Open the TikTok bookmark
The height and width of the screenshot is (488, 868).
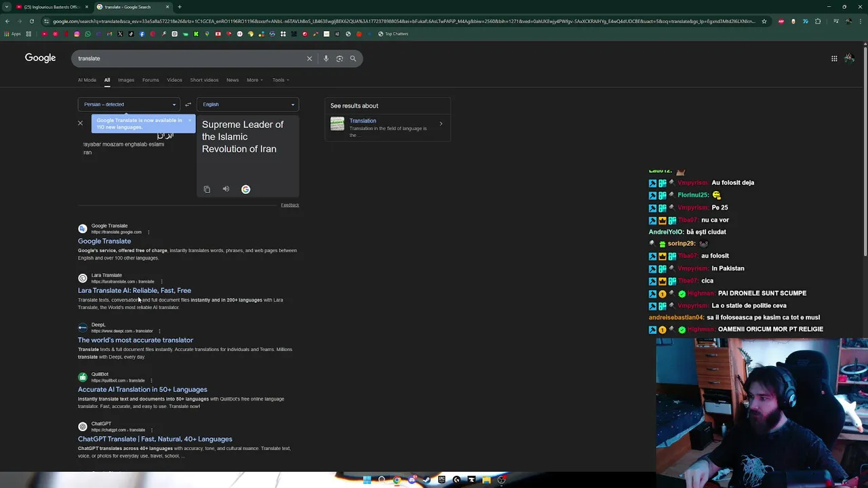tap(131, 34)
